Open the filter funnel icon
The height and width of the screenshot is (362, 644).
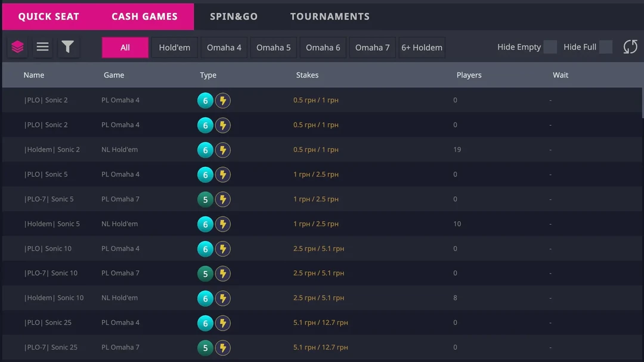click(68, 47)
